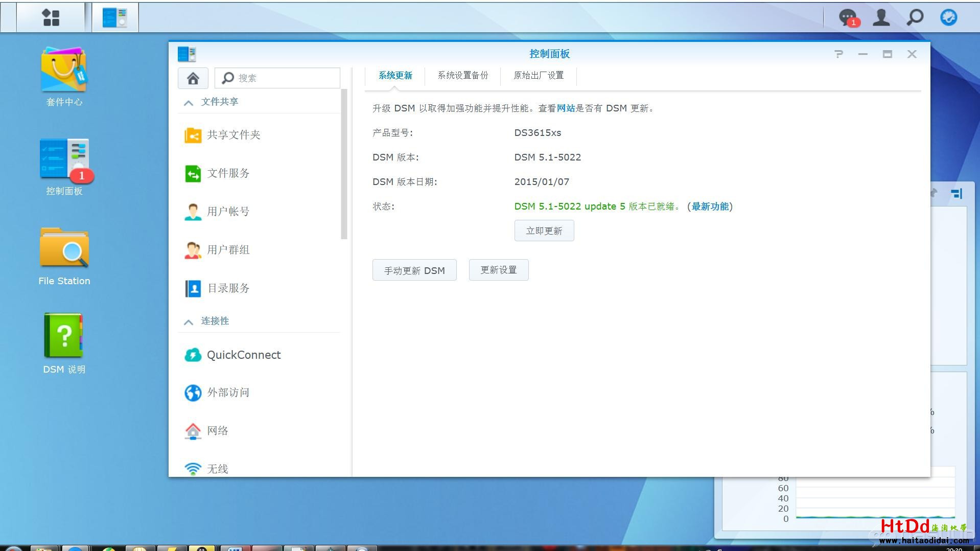Open the user options person icon
Screen dimensions: 980x551
881,17
